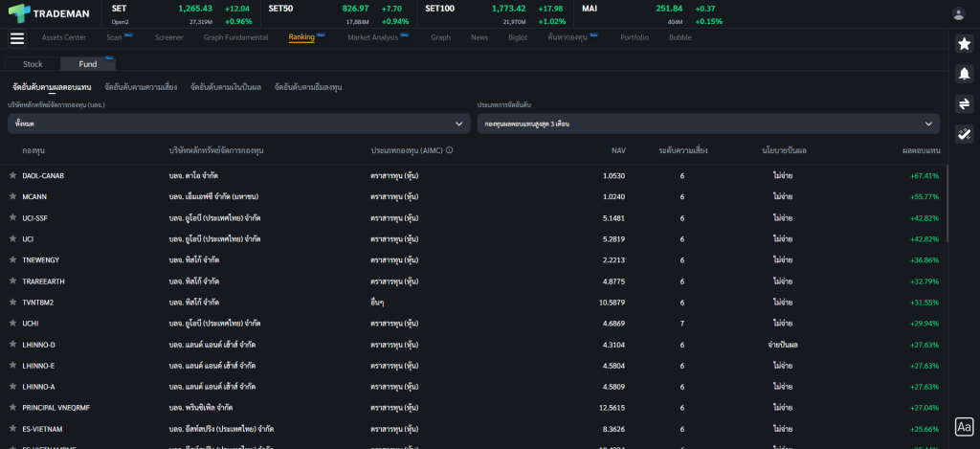Viewport: 980px width, 449px height.
Task: Open the edit checklist sidebar icon
Action: [x=965, y=134]
